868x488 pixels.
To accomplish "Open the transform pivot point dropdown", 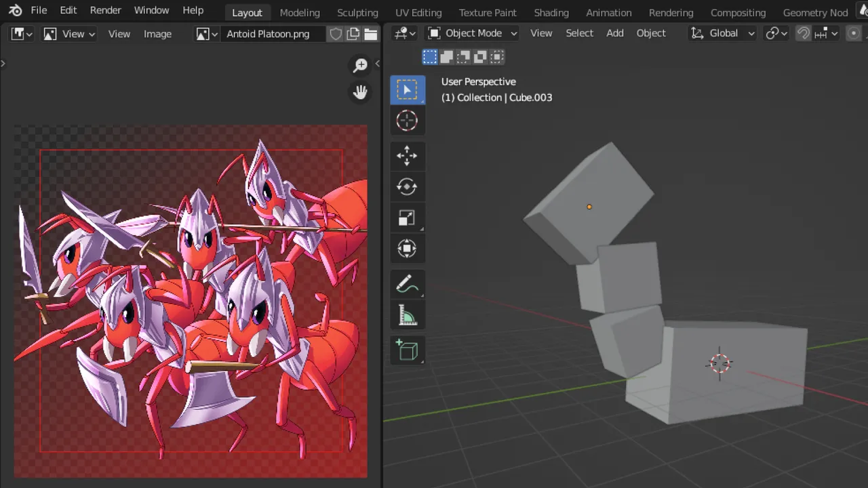I will tap(776, 33).
